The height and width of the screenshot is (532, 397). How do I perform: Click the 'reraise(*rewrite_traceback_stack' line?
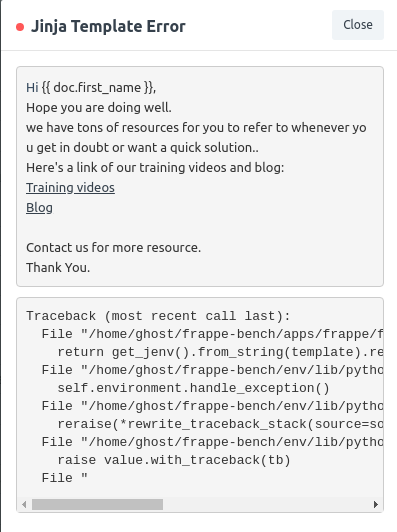(220, 424)
